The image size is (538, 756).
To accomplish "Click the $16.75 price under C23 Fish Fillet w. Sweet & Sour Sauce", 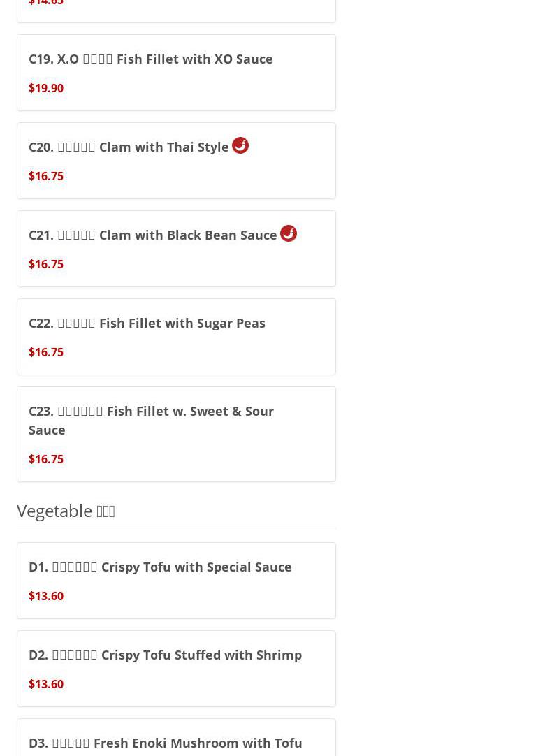I will [x=46, y=459].
